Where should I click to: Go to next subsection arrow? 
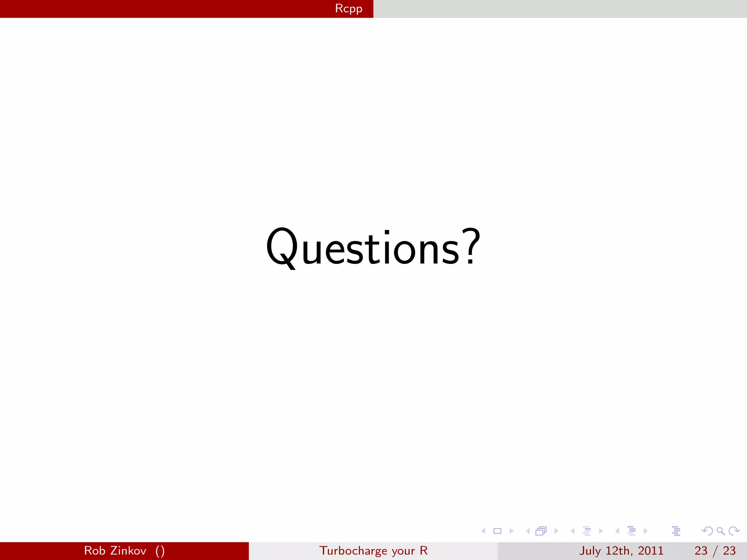click(x=601, y=531)
